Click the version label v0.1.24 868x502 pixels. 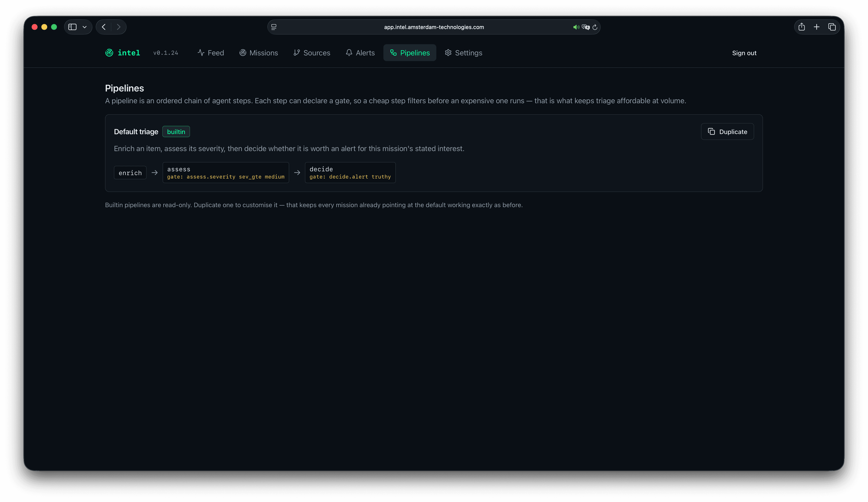(166, 53)
